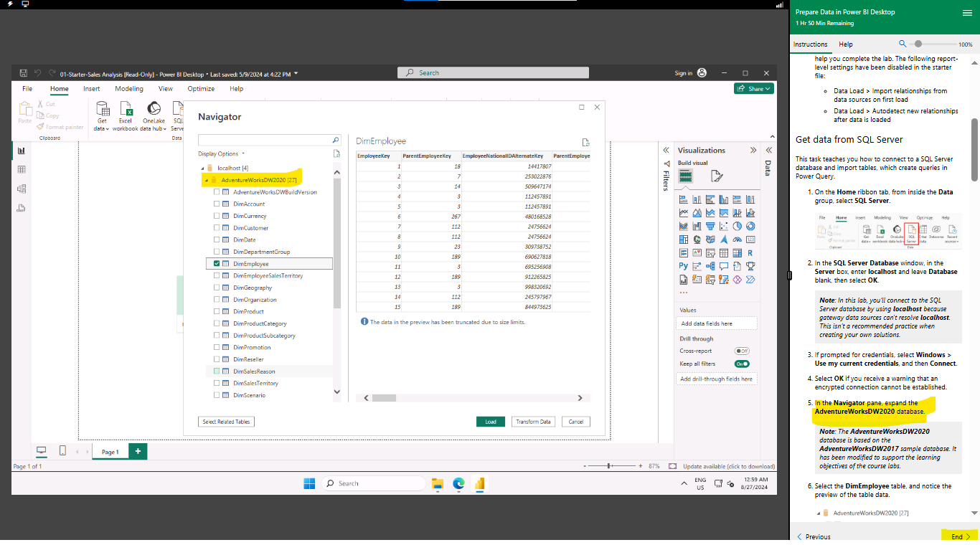Collapse the Visualizations pane
The width and height of the screenshot is (980, 545).
[753, 151]
